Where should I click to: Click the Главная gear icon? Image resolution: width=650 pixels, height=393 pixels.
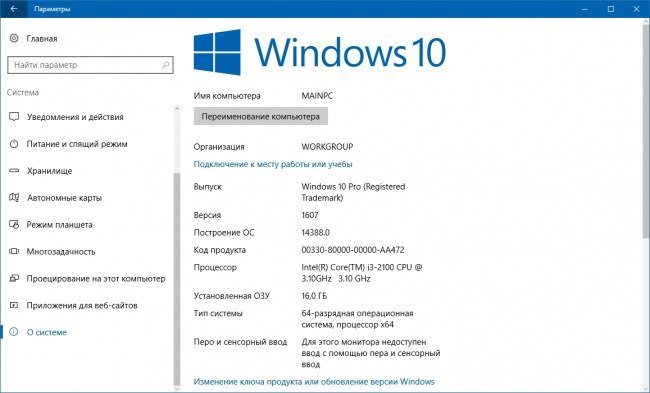(x=14, y=38)
